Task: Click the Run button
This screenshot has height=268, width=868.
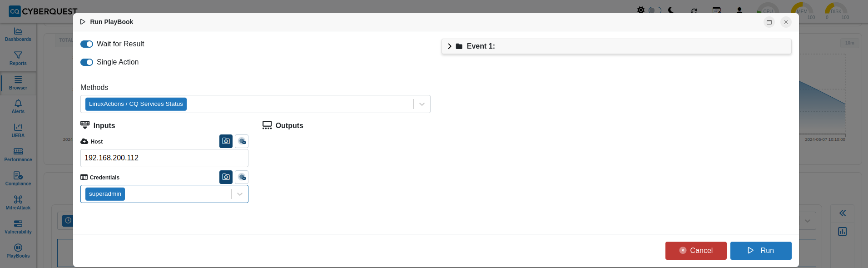Action: 761,251
